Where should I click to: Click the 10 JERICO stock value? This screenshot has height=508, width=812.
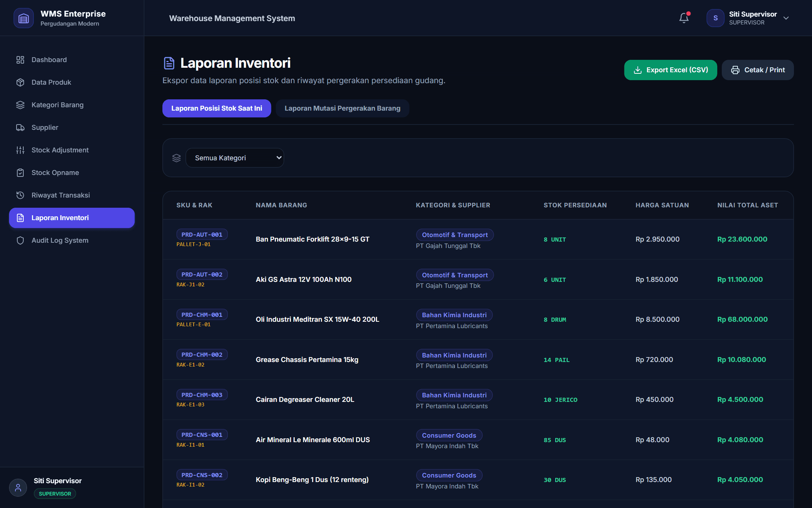pos(560,400)
